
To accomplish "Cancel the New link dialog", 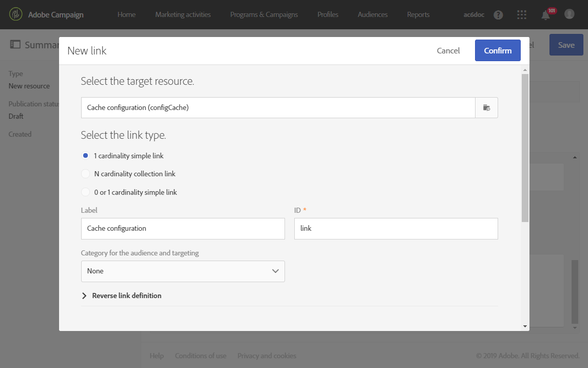I will tap(448, 50).
